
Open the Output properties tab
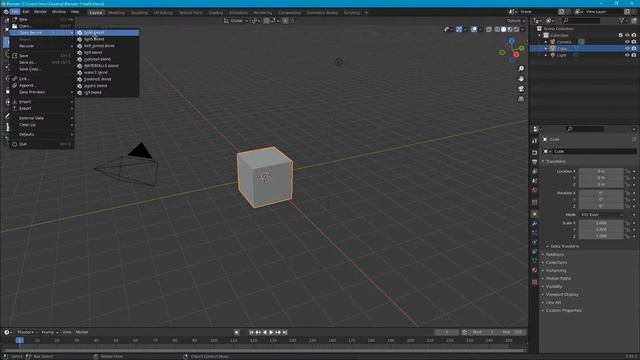[x=535, y=162]
